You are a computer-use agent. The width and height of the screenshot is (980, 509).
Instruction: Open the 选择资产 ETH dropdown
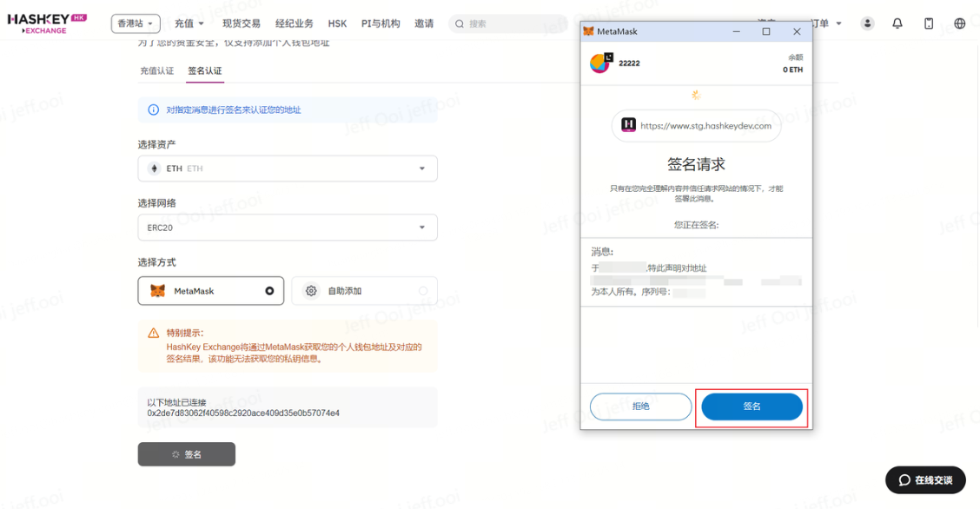(x=288, y=169)
